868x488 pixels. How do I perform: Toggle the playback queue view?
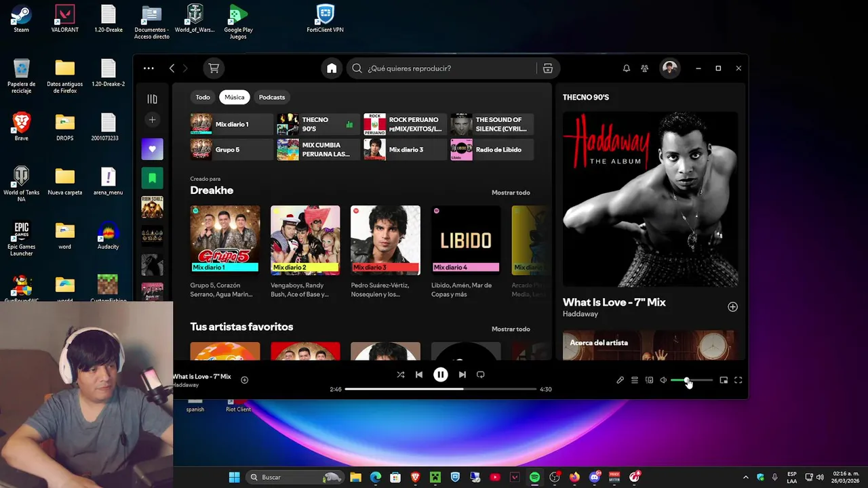pyautogui.click(x=635, y=380)
